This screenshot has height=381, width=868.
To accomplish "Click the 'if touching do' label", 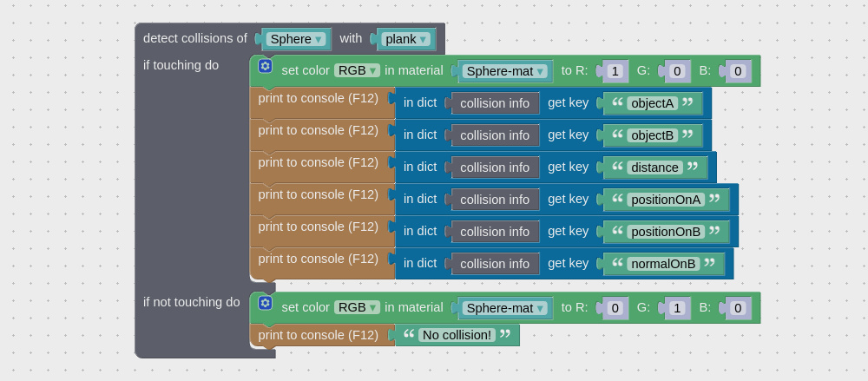I will (x=181, y=65).
